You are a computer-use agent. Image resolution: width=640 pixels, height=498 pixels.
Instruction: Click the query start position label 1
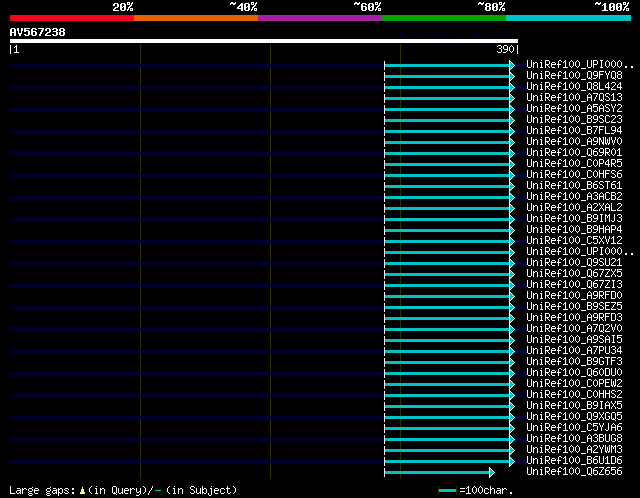click(16, 49)
